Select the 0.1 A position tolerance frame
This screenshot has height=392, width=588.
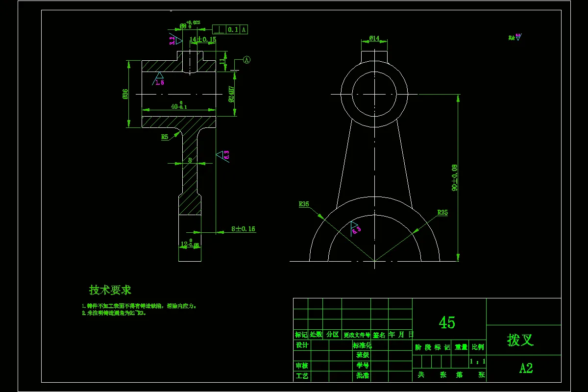point(229,29)
